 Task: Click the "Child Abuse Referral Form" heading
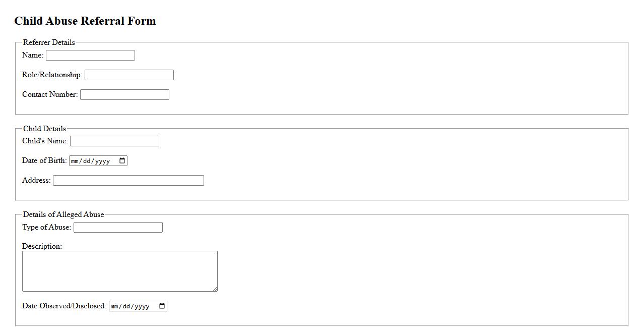pyautogui.click(x=85, y=21)
